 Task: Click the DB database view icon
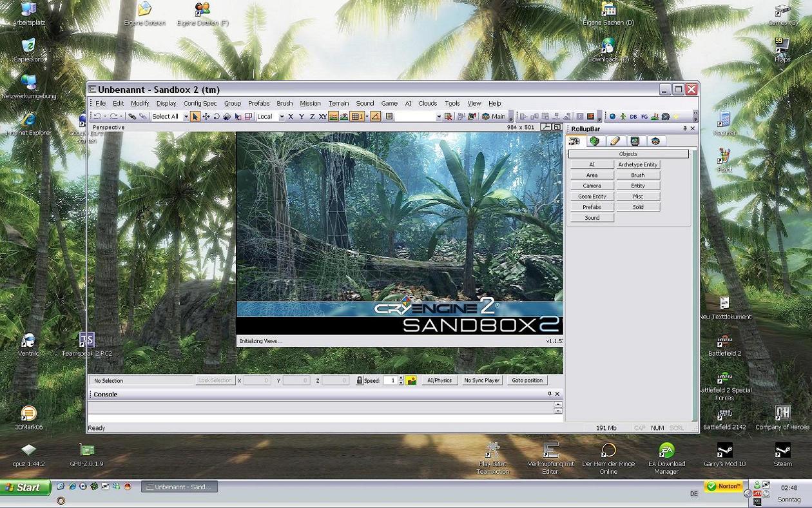tap(633, 117)
